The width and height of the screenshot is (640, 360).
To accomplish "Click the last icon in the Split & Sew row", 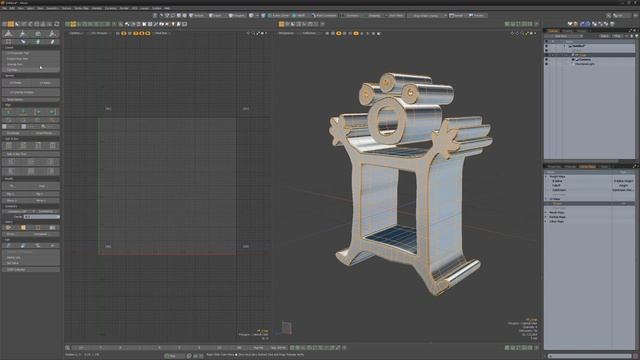I will click(52, 146).
